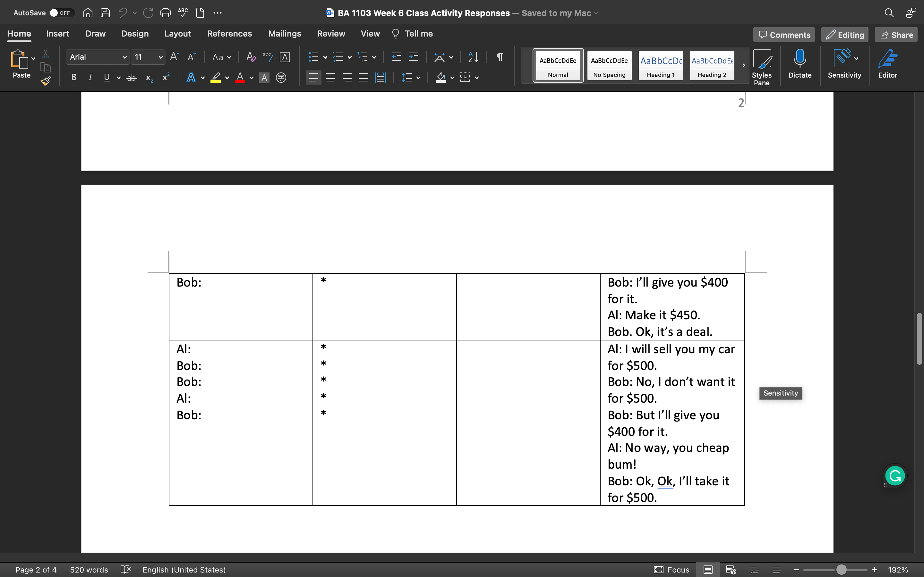Image resolution: width=924 pixels, height=577 pixels.
Task: Select the Format Painter tool
Action: click(46, 80)
